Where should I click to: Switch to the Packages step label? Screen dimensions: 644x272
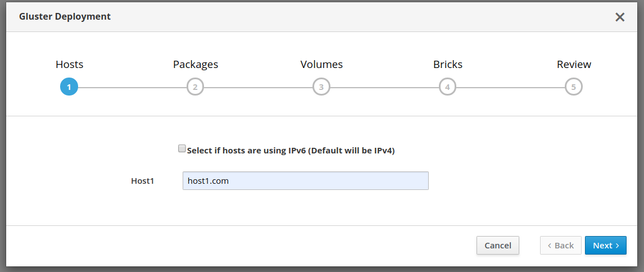click(x=195, y=65)
